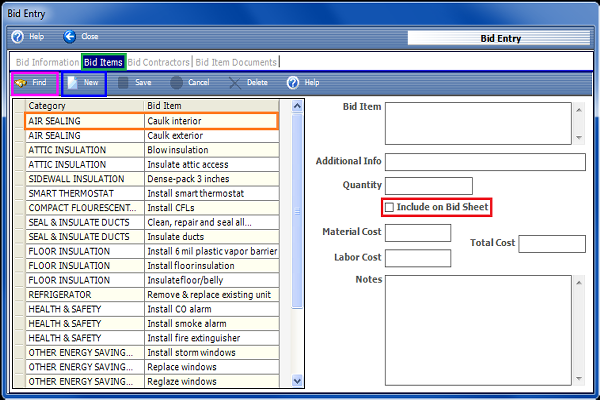Select the Reglaze windows row
Image resolution: width=600 pixels, height=400 pixels.
tap(152, 381)
